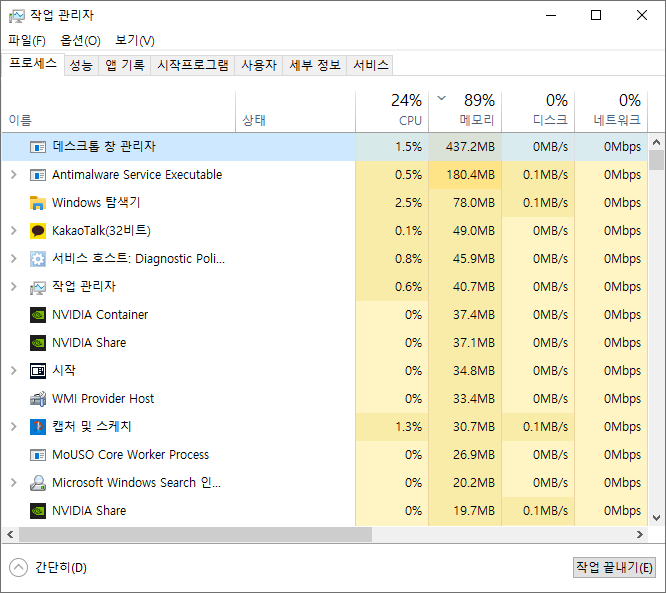The width and height of the screenshot is (666, 593).
Task: Click the horizontal scrollbar right arrow
Action: [640, 535]
